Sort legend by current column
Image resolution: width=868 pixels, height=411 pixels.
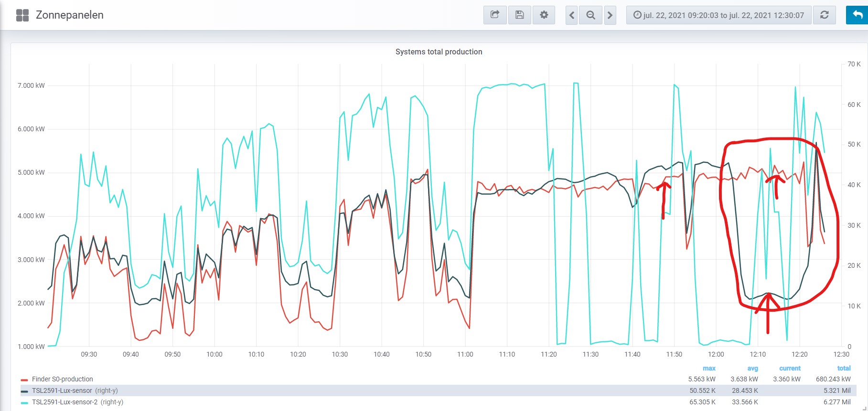coord(790,368)
